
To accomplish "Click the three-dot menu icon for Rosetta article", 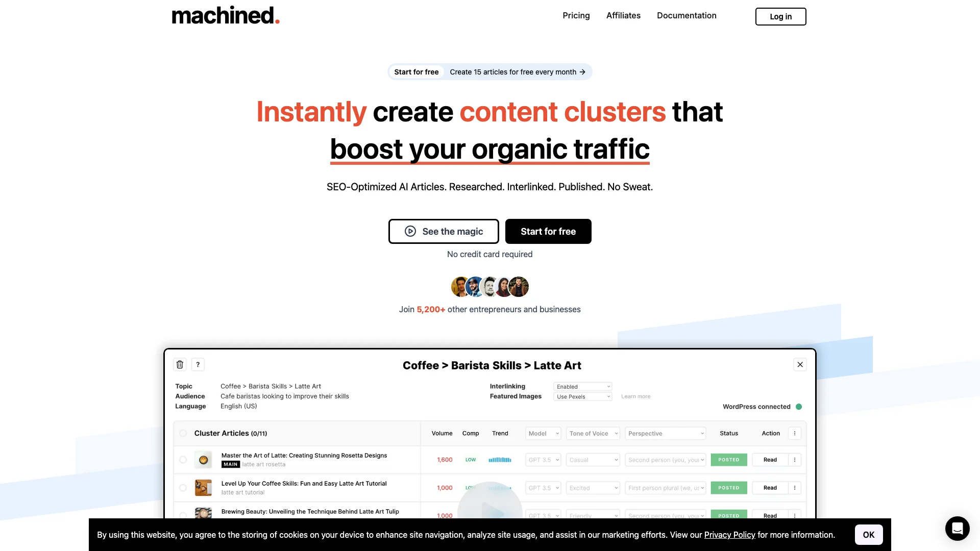I will pos(794,460).
